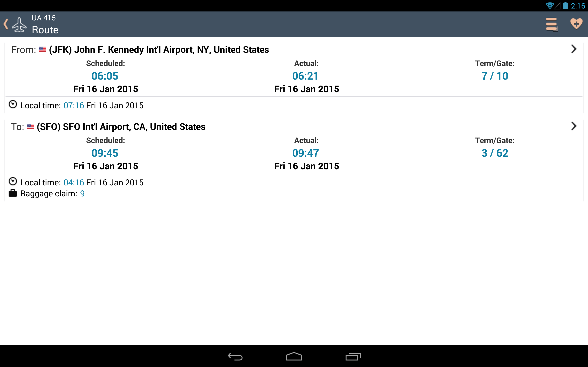The width and height of the screenshot is (588, 367).
Task: Open the recent apps button
Action: [353, 356]
